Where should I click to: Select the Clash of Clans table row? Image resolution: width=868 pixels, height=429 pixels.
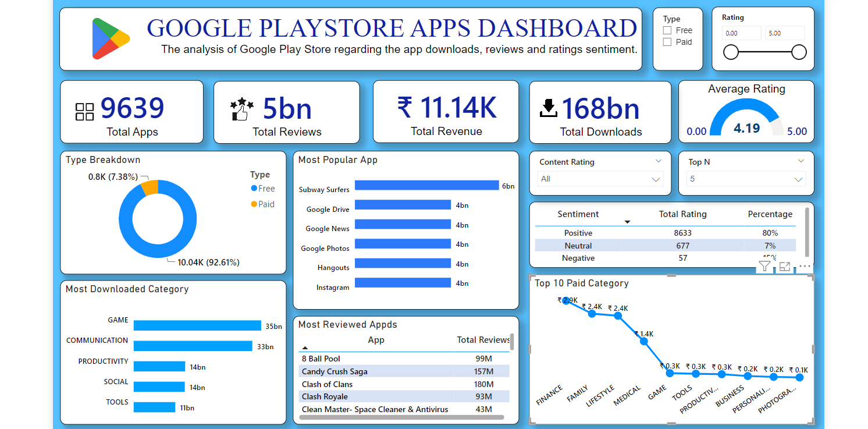(328, 384)
